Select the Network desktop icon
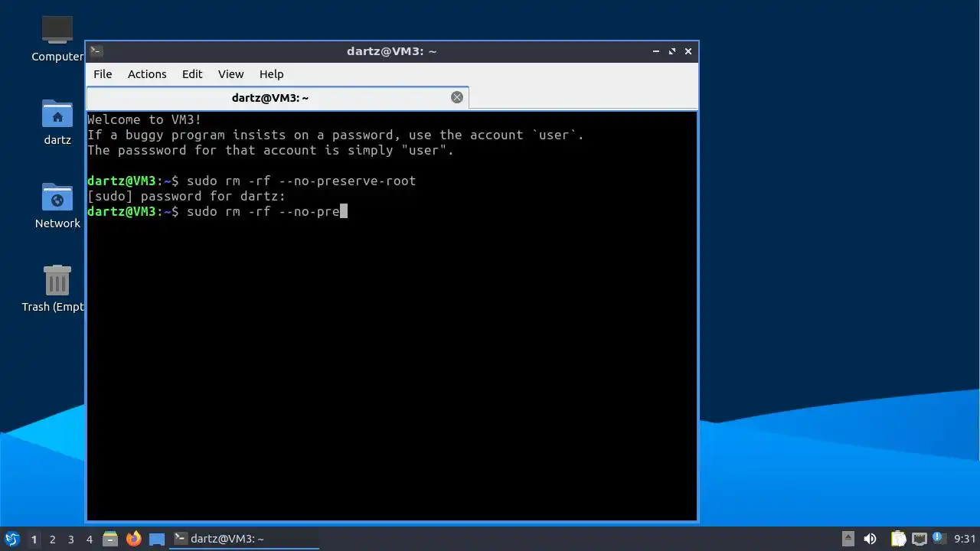This screenshot has height=551, width=980. coord(57,206)
